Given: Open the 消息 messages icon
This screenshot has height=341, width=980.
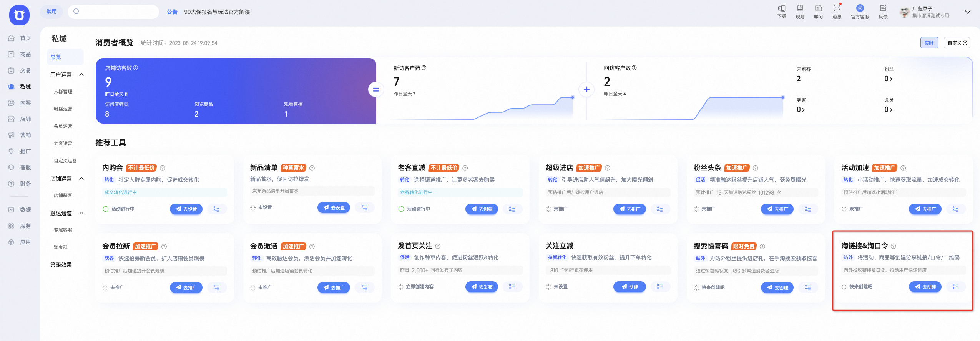Looking at the screenshot, I should [x=837, y=12].
